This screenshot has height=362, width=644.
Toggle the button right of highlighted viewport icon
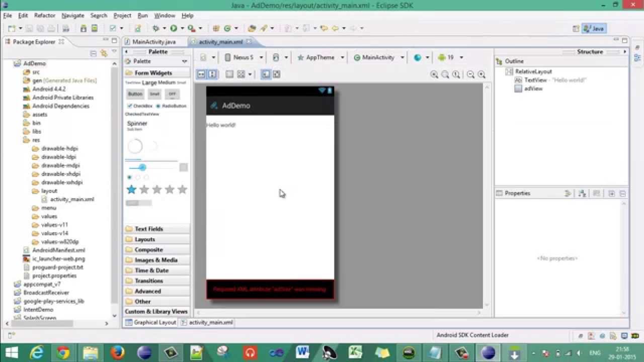[x=276, y=74]
